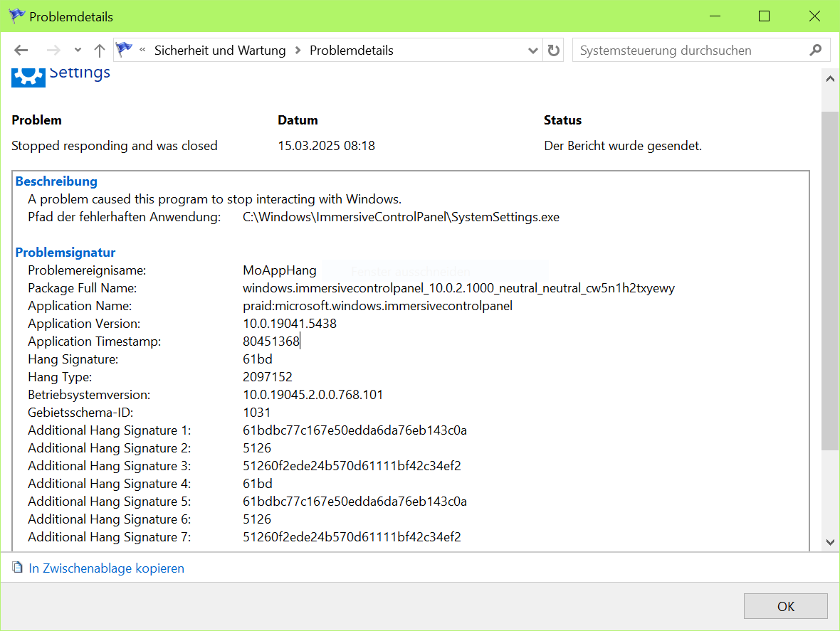Viewport: 840px width, 631px height.
Task: Confirm with the OK button
Action: coord(785,606)
